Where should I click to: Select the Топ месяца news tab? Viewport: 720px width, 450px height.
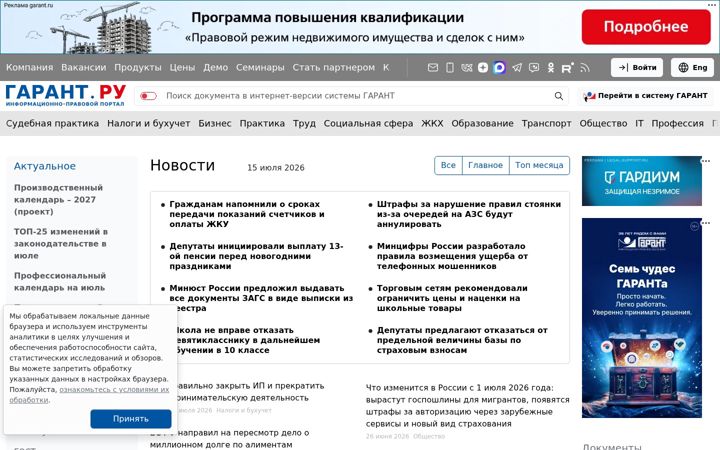click(x=539, y=165)
